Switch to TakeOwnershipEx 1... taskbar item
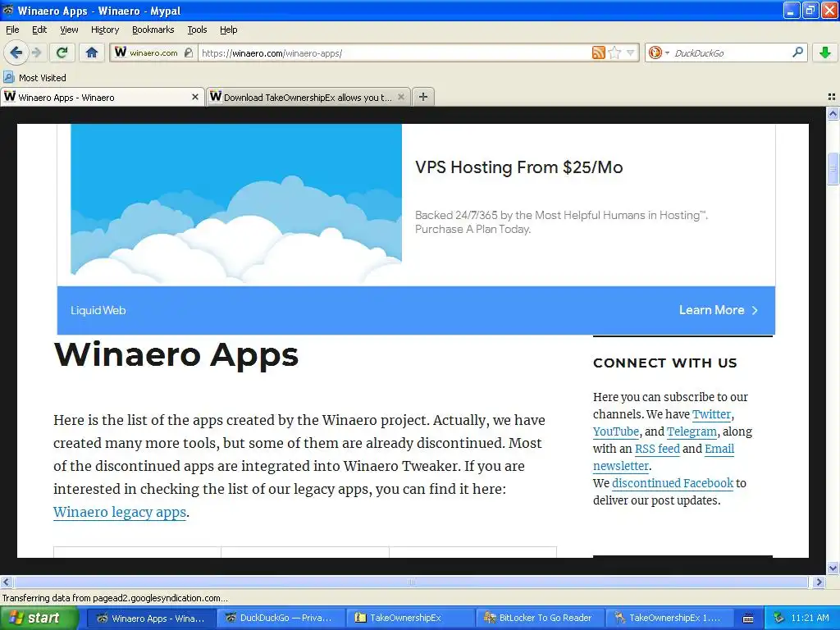Screen dimensions: 840x630 [669, 618]
